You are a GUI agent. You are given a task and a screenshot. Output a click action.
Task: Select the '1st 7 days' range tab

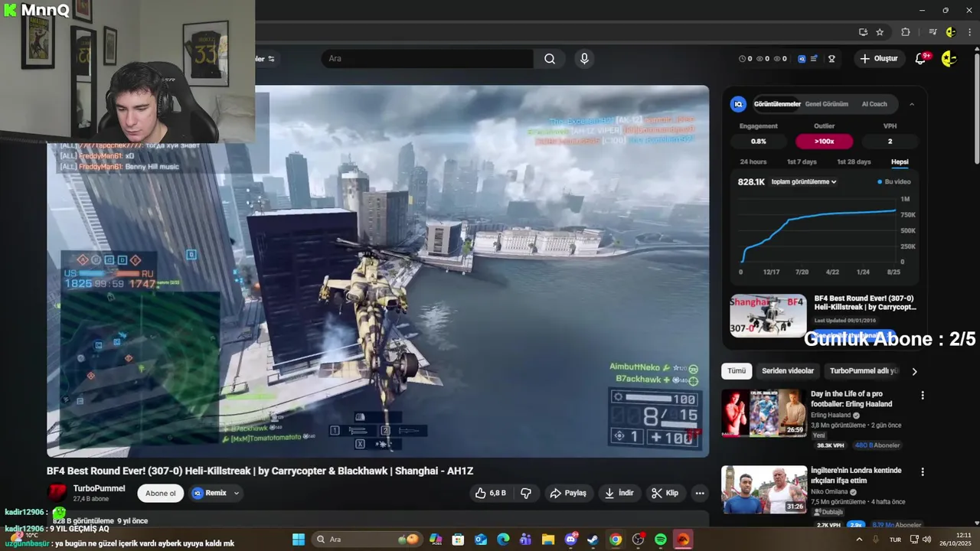click(802, 162)
